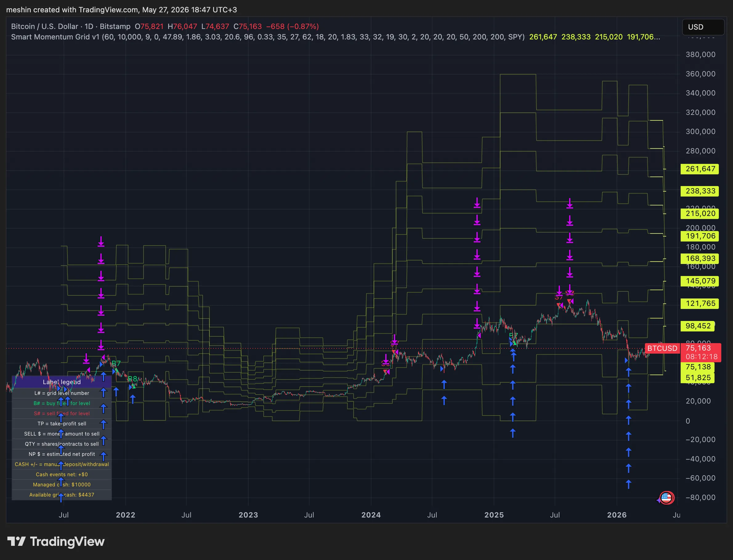Click the 'Cash events net: +$0' row
Image resolution: width=733 pixels, height=560 pixels.
pyautogui.click(x=62, y=474)
